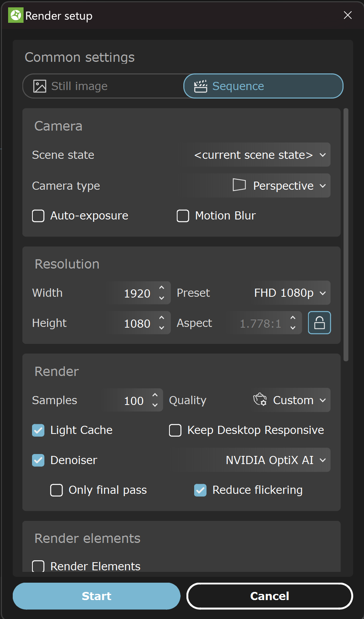Switch to the Still image tab
Viewport: 364px width, 619px height.
pyautogui.click(x=103, y=86)
